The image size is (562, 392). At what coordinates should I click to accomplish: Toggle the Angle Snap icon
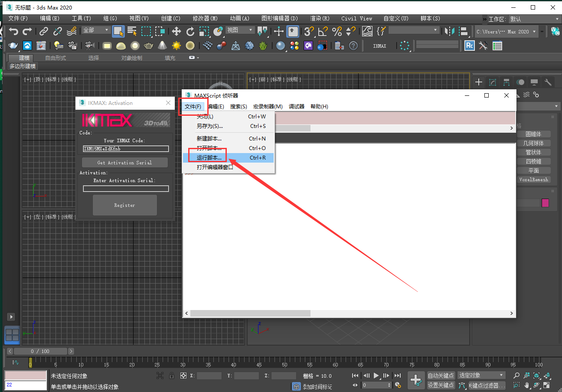[323, 31]
